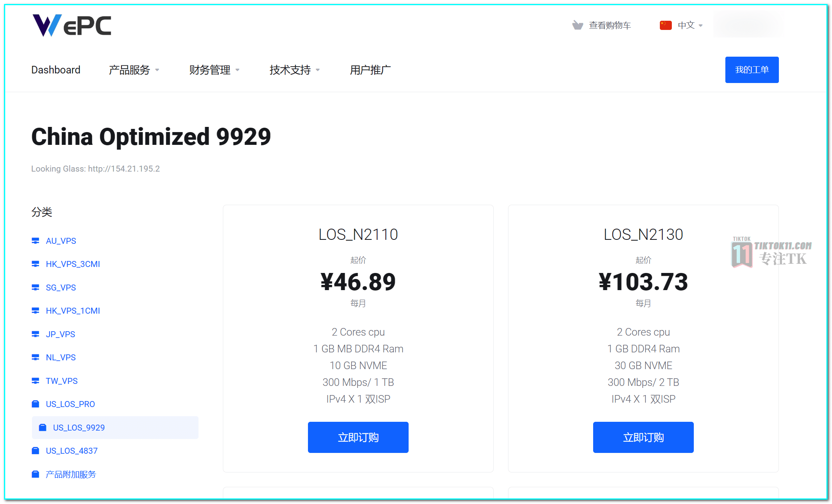Open the 用户推广 menu item
Image resolution: width=832 pixels, height=504 pixels.
[370, 70]
